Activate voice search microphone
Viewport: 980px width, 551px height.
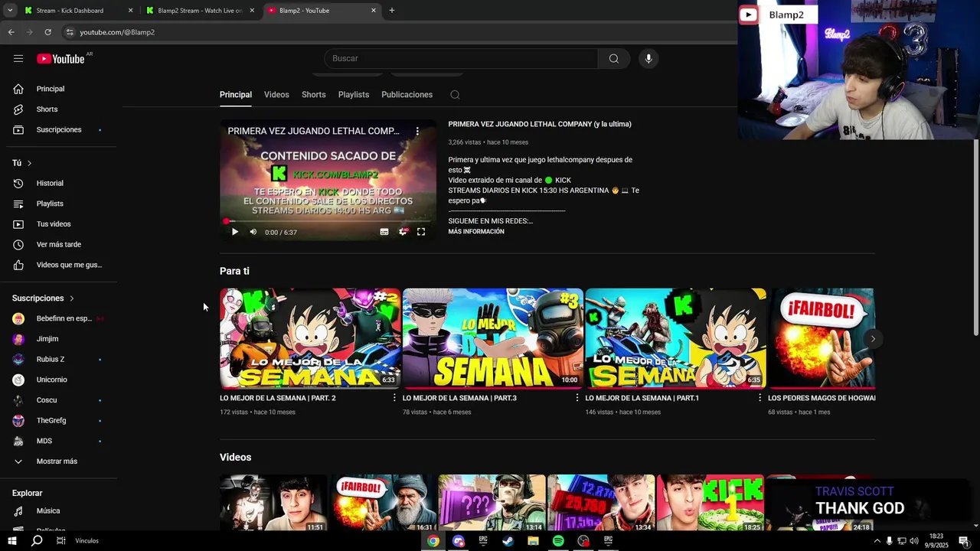coord(648,59)
